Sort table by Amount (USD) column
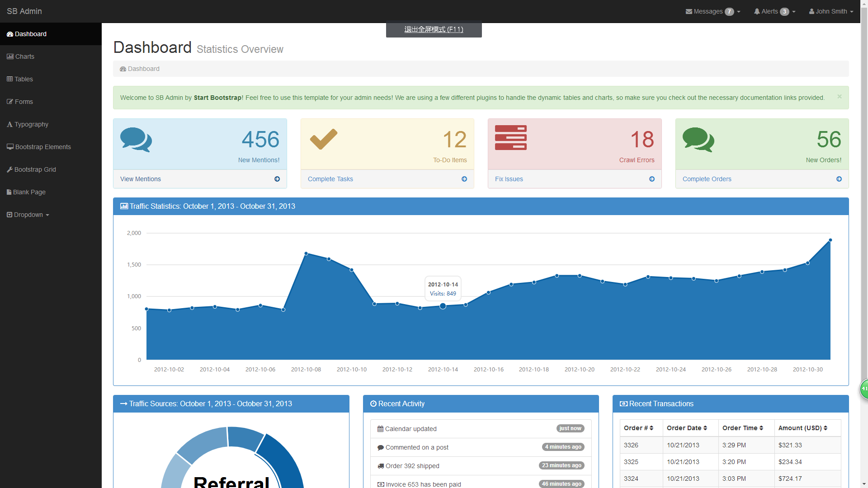Screen dimensions: 868x488 point(807,428)
